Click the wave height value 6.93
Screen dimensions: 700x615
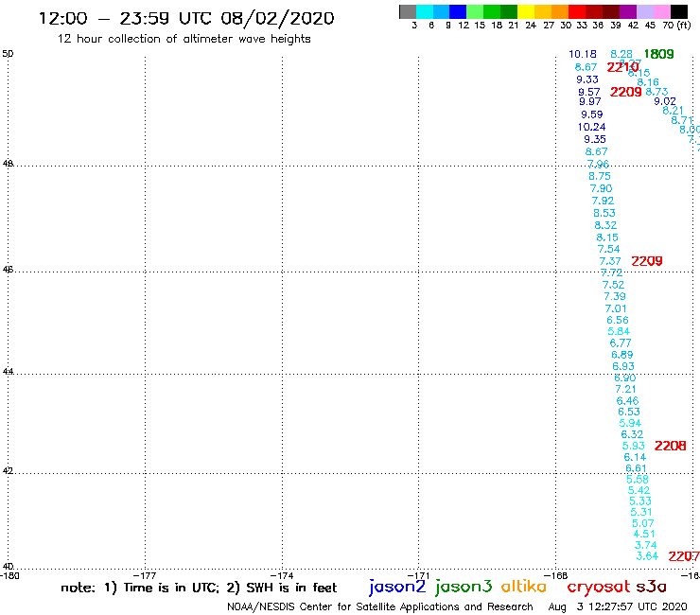point(623,366)
